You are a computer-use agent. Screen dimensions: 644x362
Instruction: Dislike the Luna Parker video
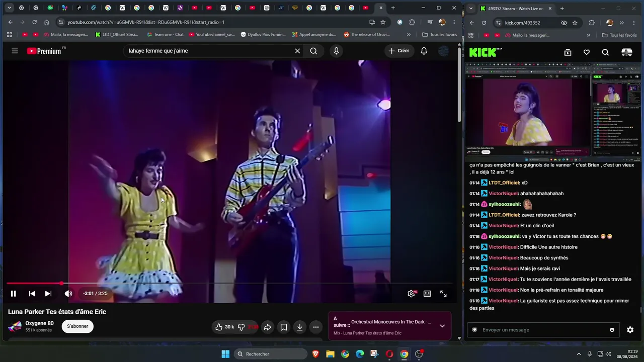tap(247, 327)
